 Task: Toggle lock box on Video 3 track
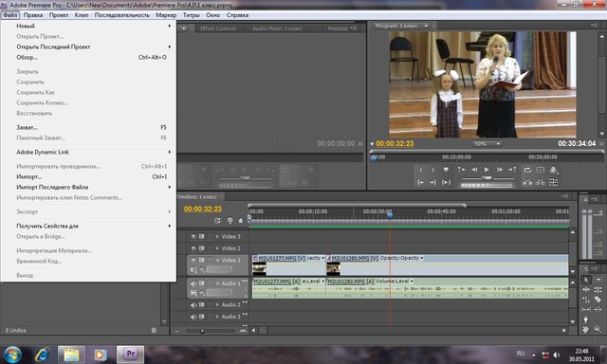[x=211, y=236]
